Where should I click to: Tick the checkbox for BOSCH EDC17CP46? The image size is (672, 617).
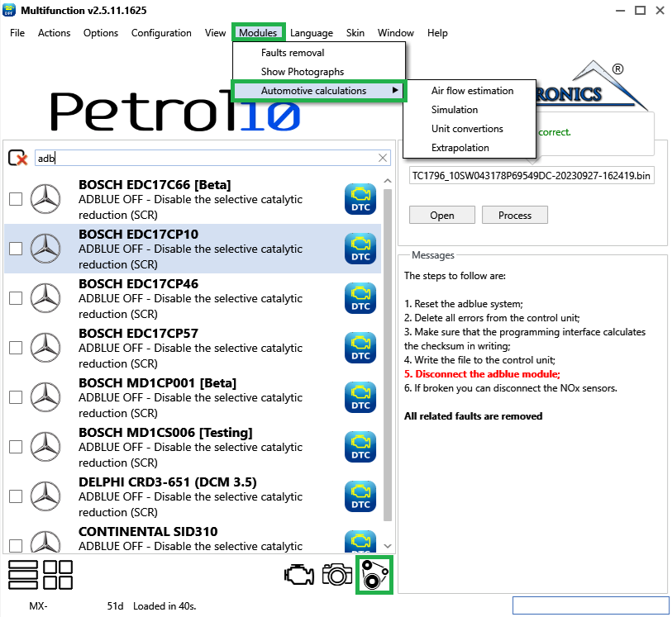coord(16,298)
